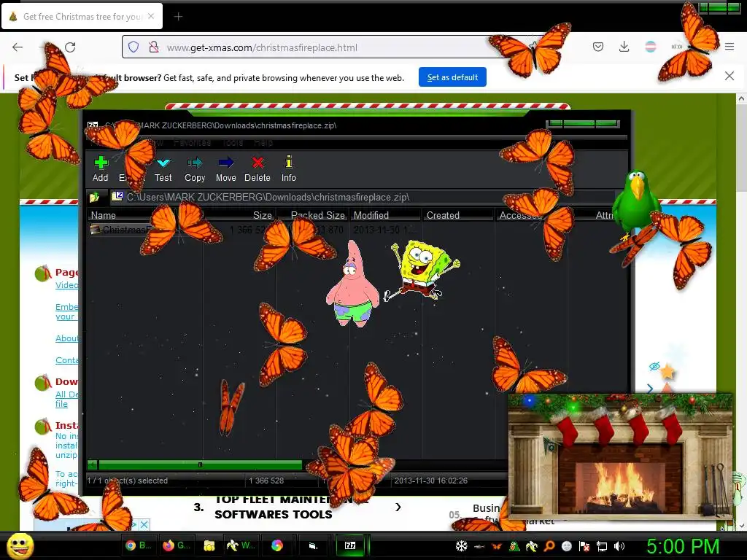Click the Info icon in 7-Zip toolbar

[289, 163]
